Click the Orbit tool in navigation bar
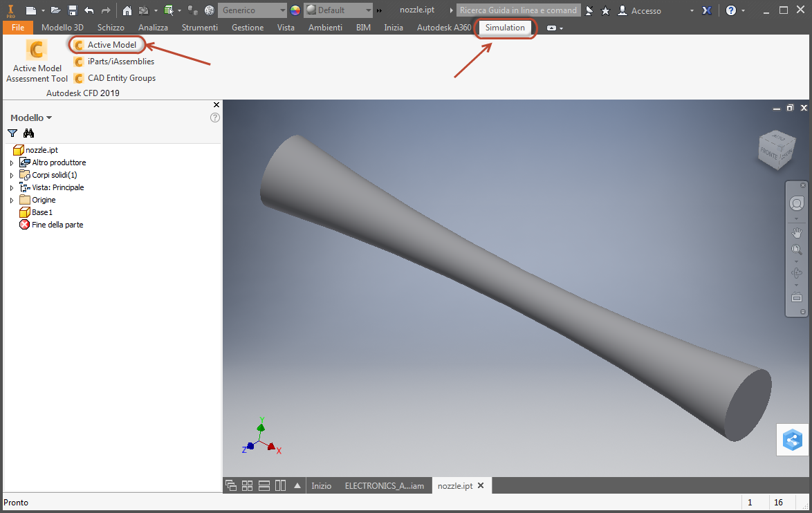 [797, 273]
